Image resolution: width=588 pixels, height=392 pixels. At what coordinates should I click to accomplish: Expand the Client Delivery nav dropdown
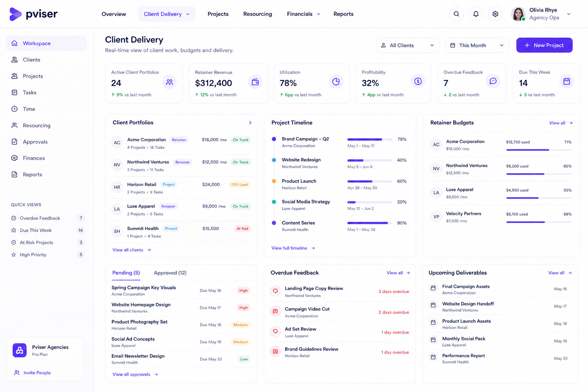[x=167, y=14]
